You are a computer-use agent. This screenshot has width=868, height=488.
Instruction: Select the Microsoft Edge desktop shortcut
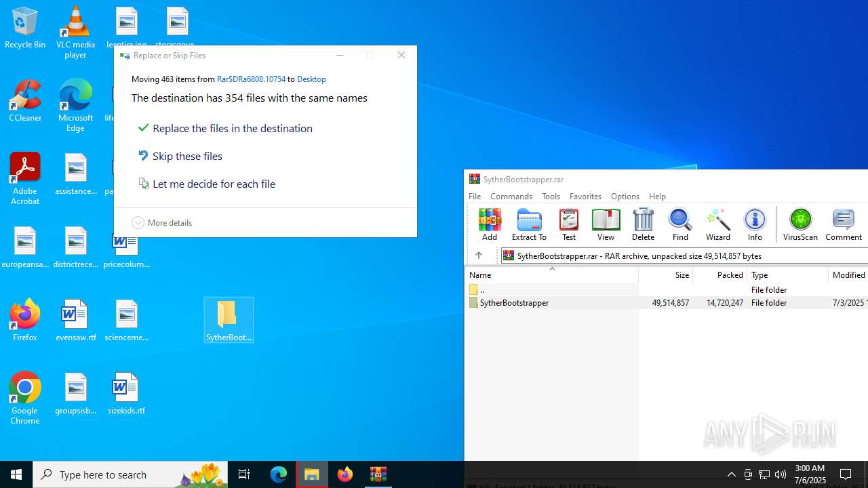(75, 105)
